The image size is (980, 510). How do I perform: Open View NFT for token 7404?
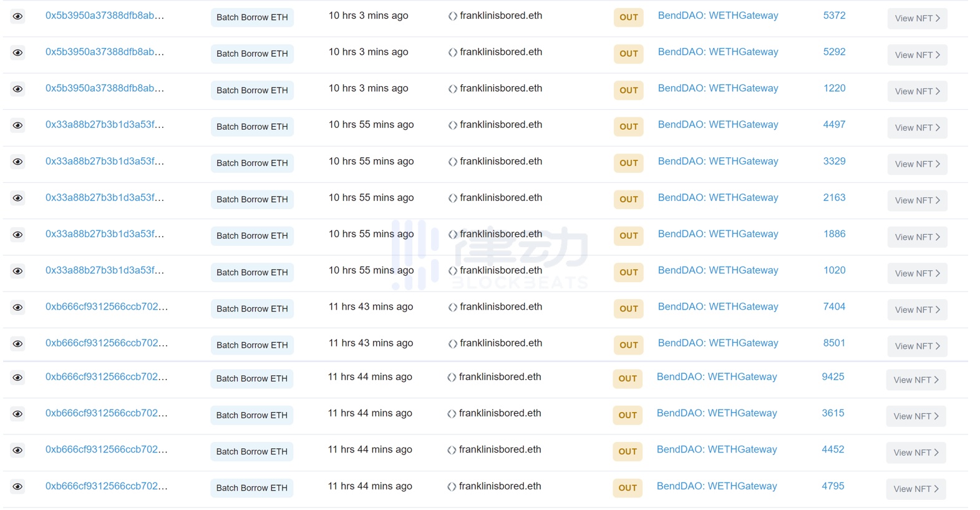pyautogui.click(x=917, y=310)
